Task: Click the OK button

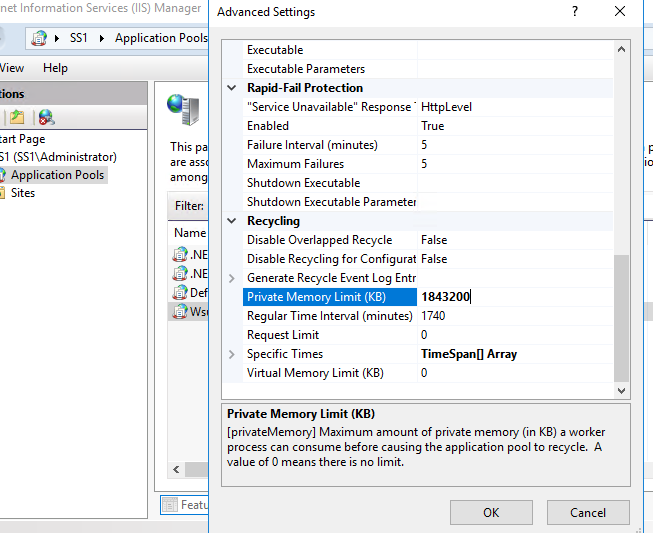Action: point(491,512)
